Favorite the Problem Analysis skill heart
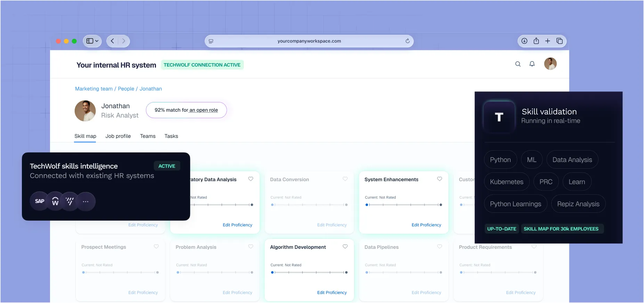 (251, 246)
